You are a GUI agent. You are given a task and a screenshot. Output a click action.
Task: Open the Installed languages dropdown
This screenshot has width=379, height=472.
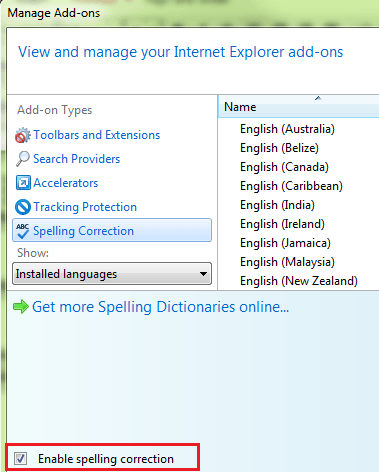tap(112, 274)
